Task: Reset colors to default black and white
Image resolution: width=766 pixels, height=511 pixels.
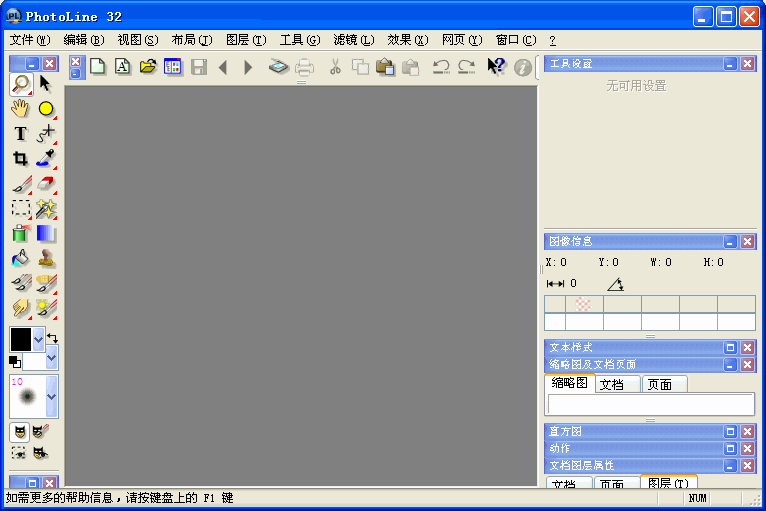Action: 15,362
